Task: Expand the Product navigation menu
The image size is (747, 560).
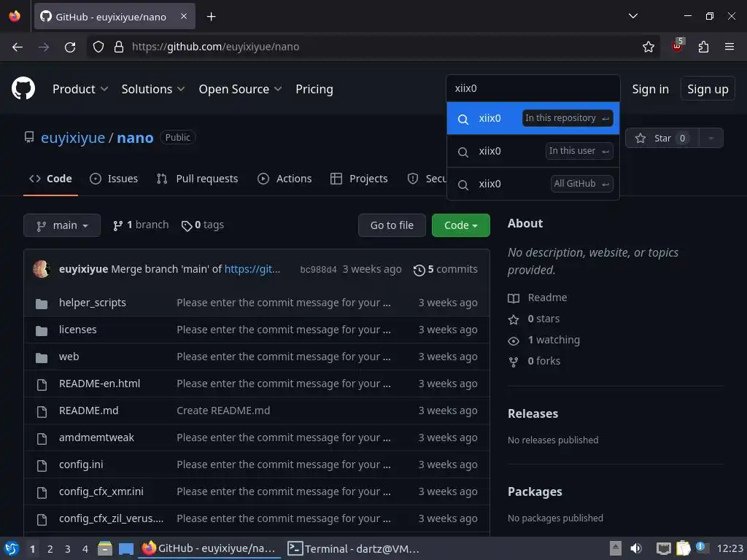Action: click(80, 89)
